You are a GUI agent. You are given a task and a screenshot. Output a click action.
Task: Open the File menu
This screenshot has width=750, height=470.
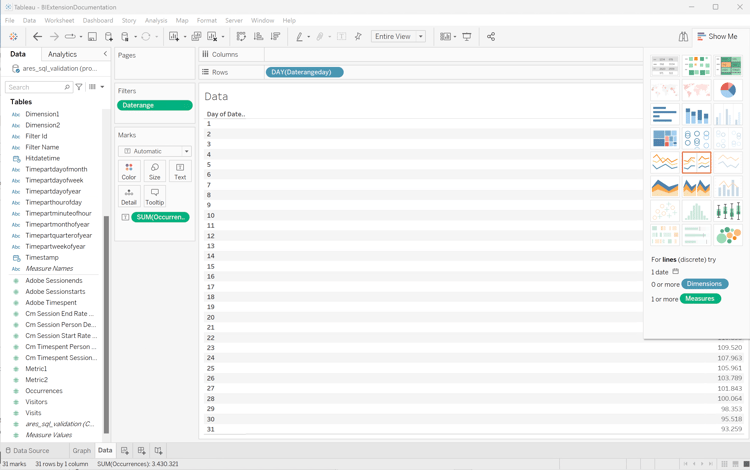pos(10,21)
